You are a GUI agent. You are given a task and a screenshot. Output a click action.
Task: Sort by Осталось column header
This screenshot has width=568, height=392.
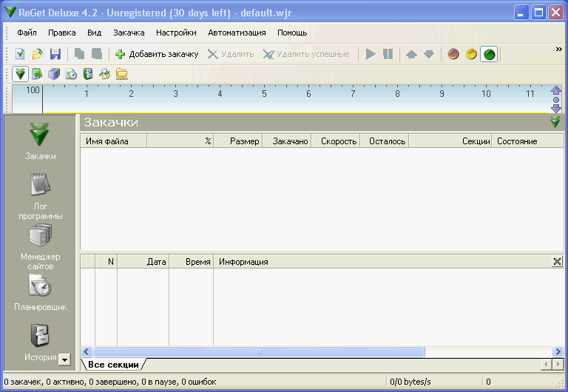385,141
